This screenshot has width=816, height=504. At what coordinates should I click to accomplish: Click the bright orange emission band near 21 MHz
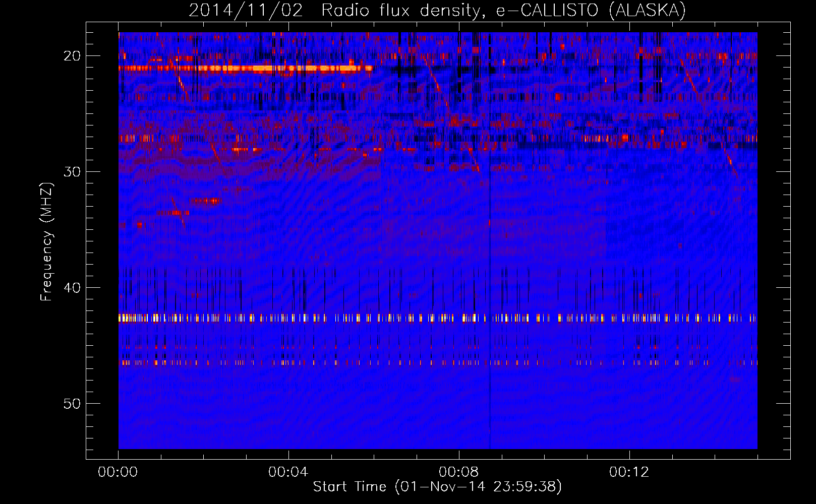[x=246, y=68]
